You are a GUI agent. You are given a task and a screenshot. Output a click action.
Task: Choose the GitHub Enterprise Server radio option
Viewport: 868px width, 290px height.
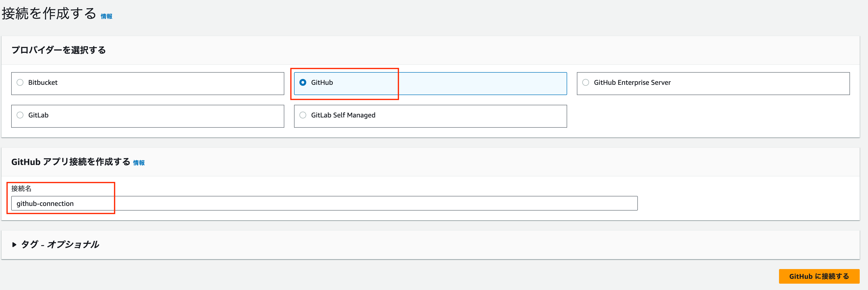point(586,83)
